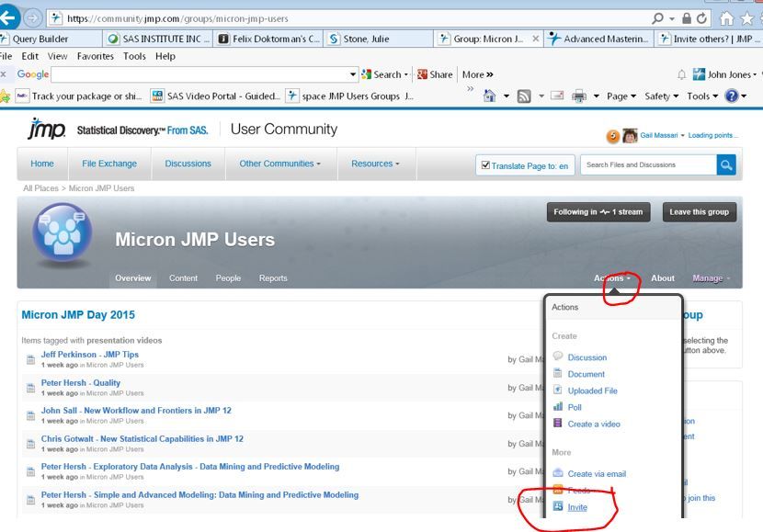Viewport: 763px width, 532px height.
Task: Select Create a video in Actions menu
Action: 594,424
